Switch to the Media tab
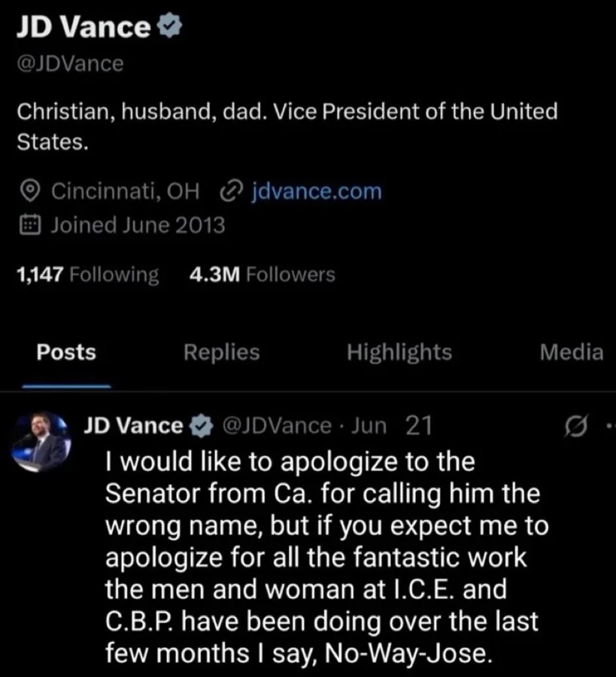Viewport: 616px width, 677px height. coord(571,353)
